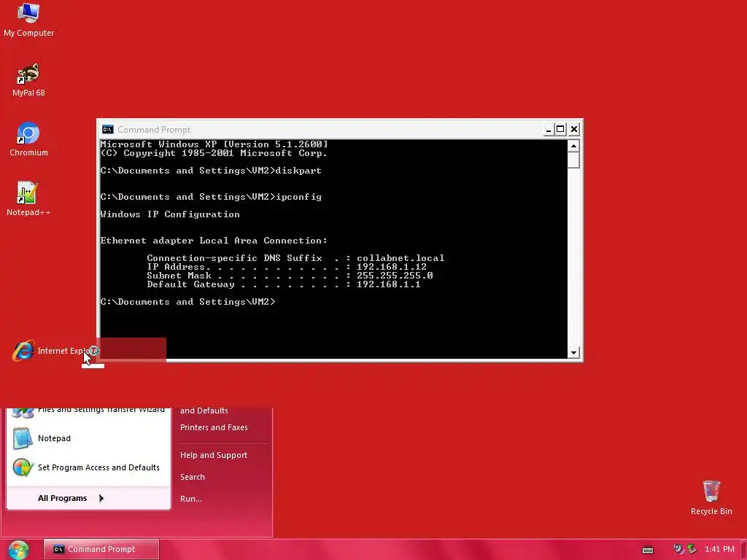Open the Notepad++ desktop shortcut

point(28,199)
